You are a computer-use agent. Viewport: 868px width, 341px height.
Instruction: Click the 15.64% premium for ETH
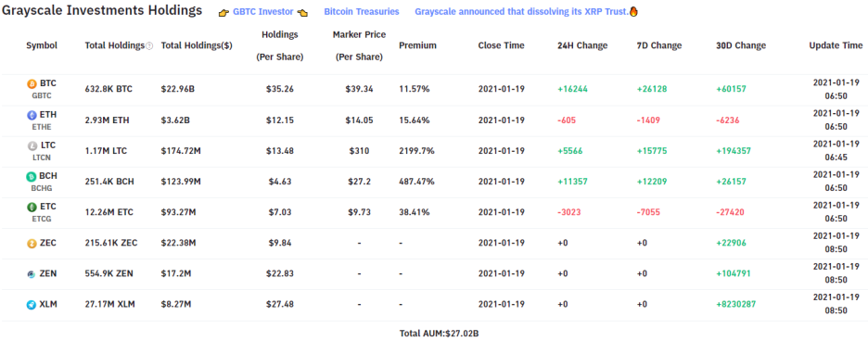(415, 120)
